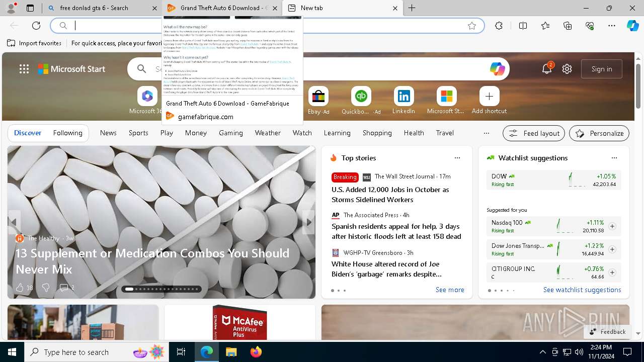Open Copilot icon in search box
The image size is (644, 362).
[x=498, y=69]
